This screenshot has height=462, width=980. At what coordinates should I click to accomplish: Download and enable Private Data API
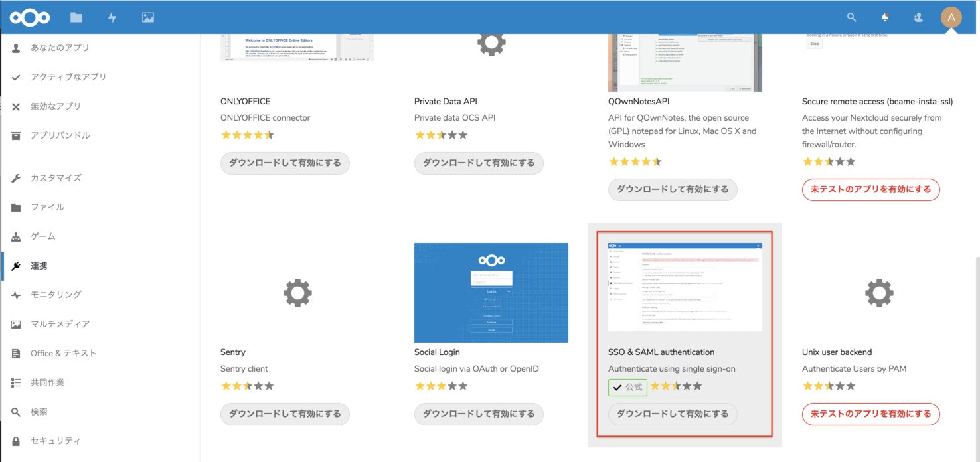479,163
